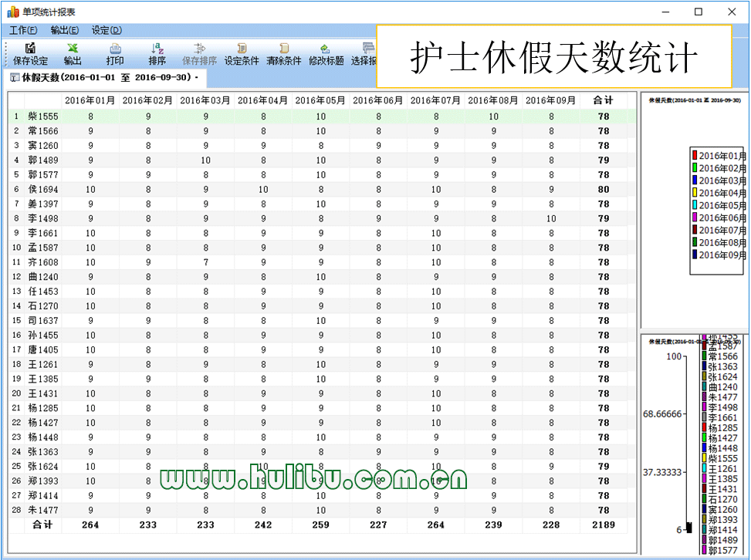
Task: Click the 设定条件 (set conditions) icon
Action: coord(242,49)
